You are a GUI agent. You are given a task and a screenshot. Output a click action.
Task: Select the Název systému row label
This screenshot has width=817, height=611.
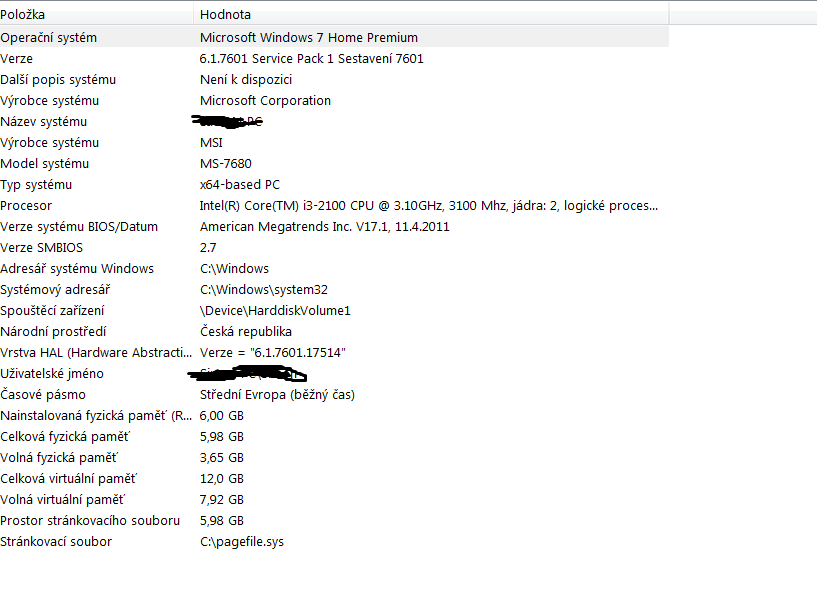[x=44, y=122]
